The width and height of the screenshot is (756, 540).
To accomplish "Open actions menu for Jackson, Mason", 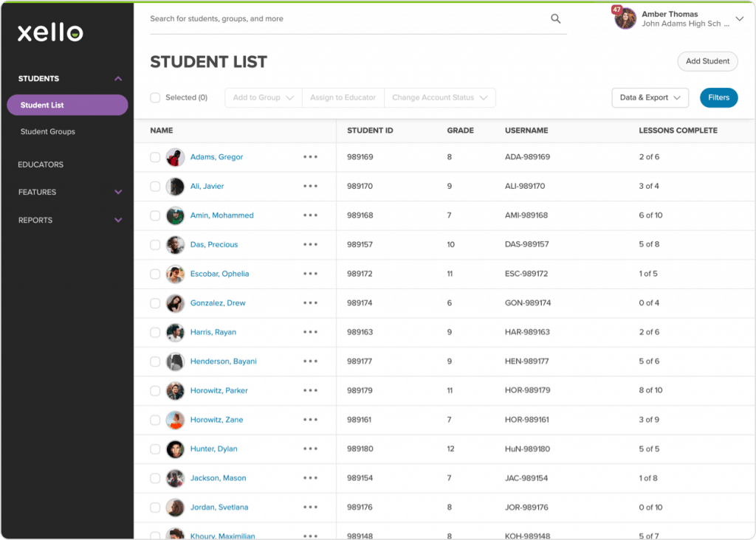I will click(310, 478).
